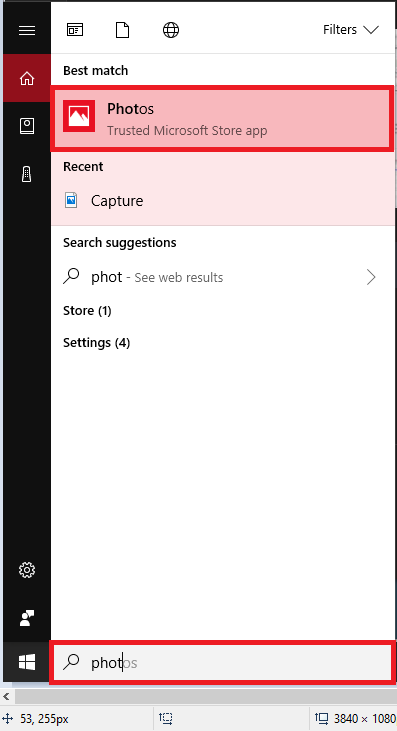Screen dimensions: 397x731
Task: Expand the Settings (4) results group
Action: [x=96, y=343]
